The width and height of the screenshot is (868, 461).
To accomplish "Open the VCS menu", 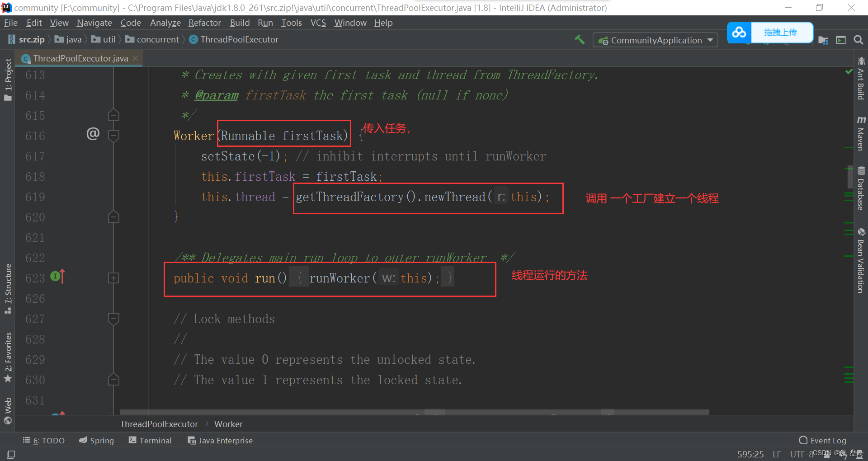I will point(318,23).
